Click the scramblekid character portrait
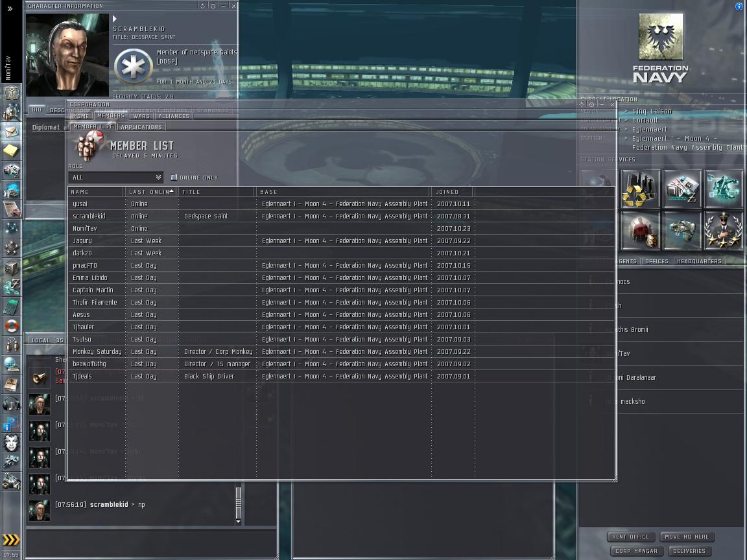747x560 pixels. point(67,54)
